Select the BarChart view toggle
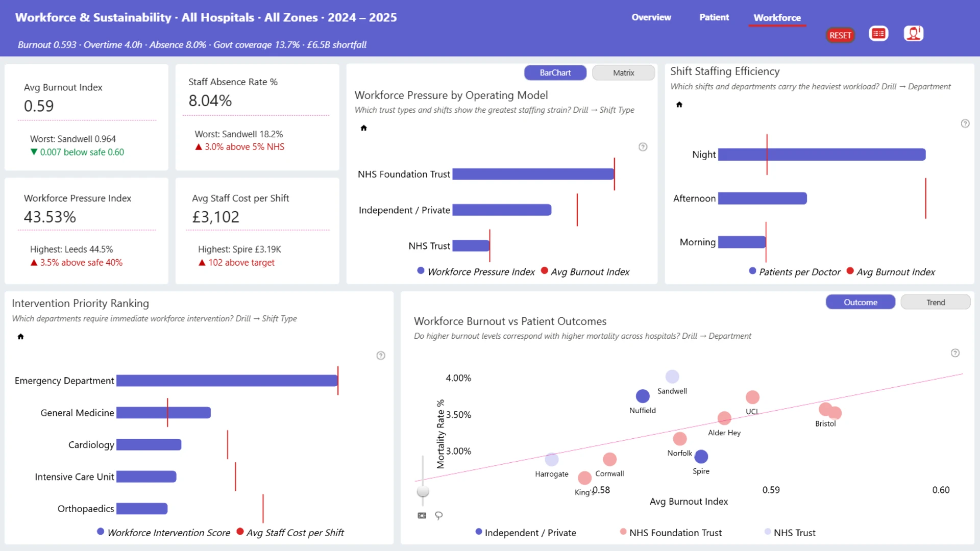The height and width of the screenshot is (551, 980). coord(555,73)
